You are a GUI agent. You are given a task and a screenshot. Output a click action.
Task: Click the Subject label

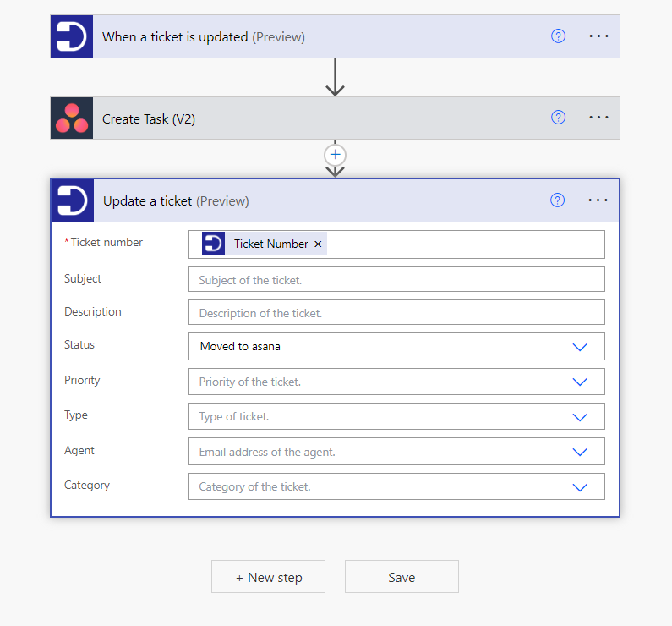coord(83,278)
